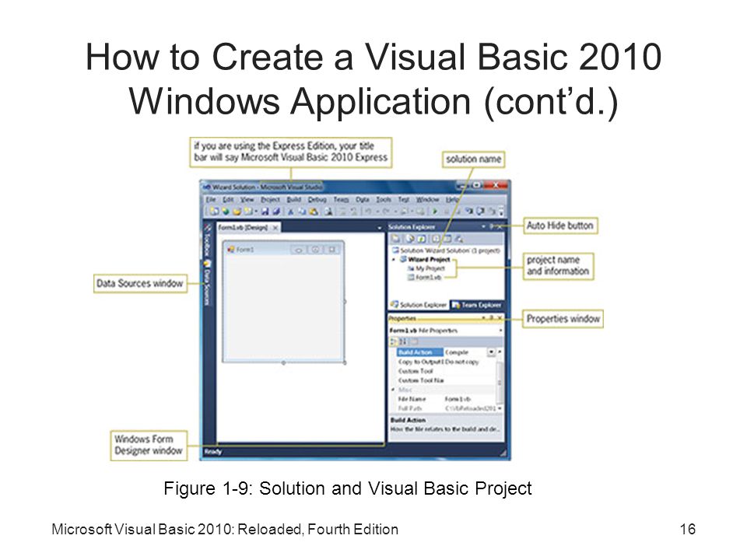Image resolution: width=747 pixels, height=560 pixels.
Task: Open the Debug menu
Action: (317, 200)
